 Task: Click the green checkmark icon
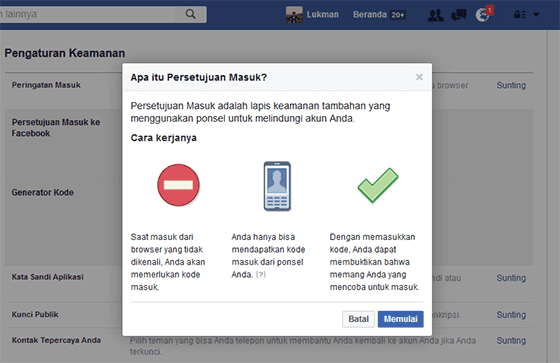pos(378,185)
